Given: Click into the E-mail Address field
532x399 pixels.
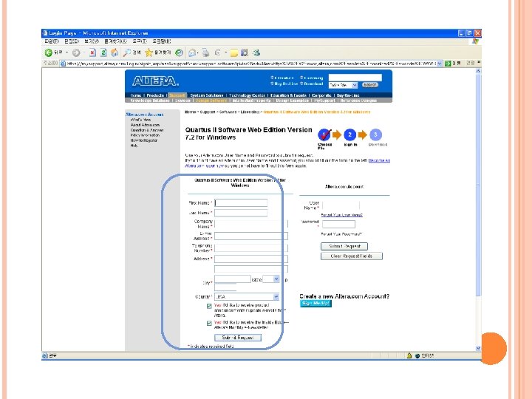Looking at the screenshot, I should coord(251,236).
